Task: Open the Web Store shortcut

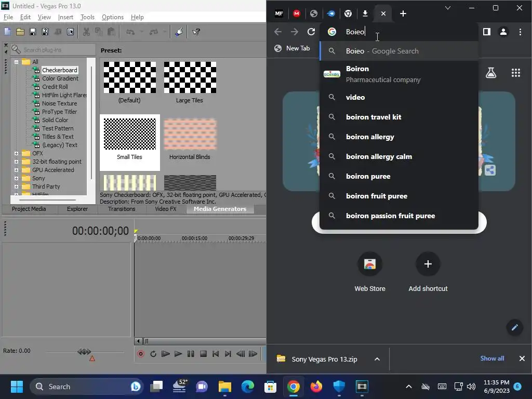Action: (x=370, y=272)
